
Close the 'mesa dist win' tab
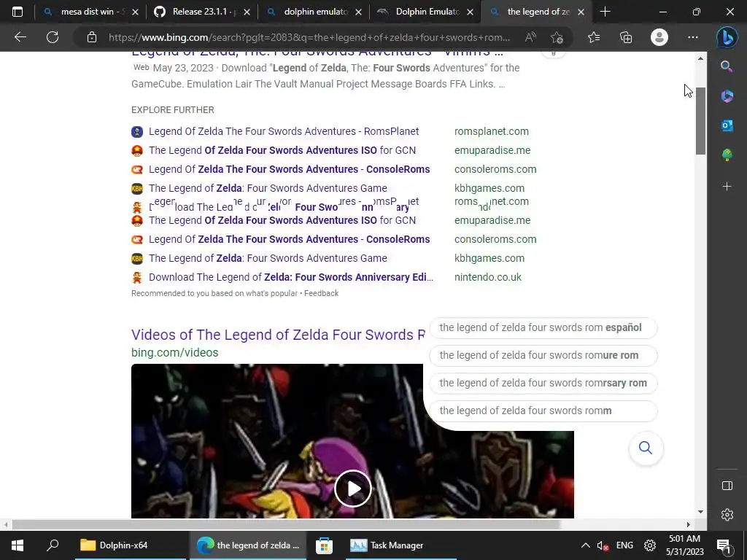click(135, 12)
